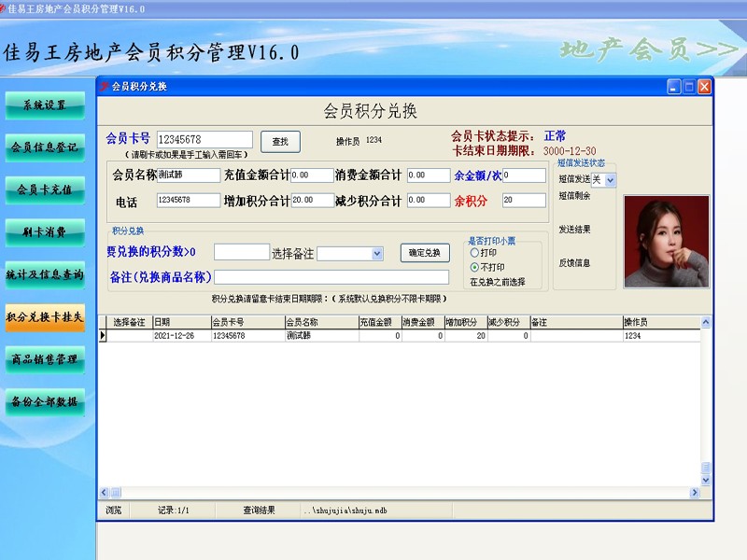
Task: Click the 确定兑换 button
Action: pos(425,253)
